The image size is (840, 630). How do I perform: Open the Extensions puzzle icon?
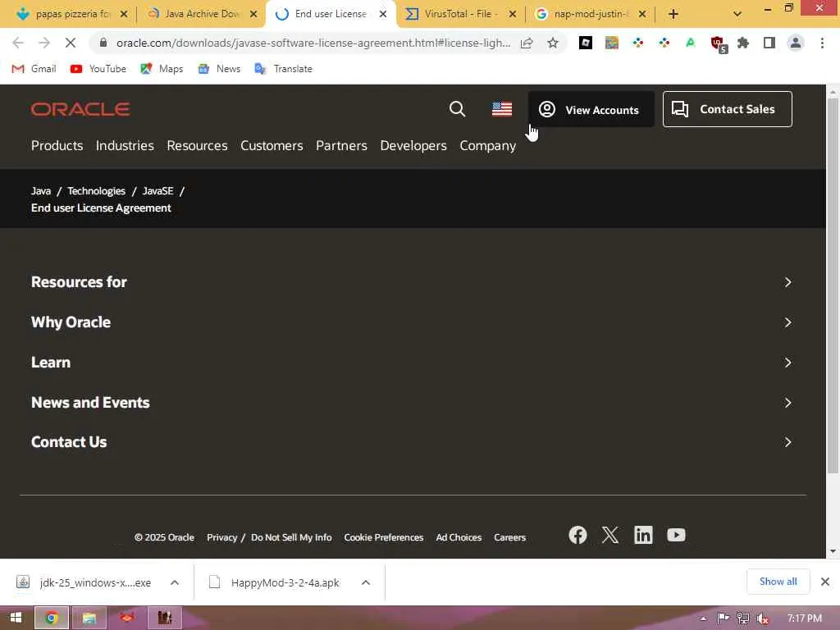743,43
